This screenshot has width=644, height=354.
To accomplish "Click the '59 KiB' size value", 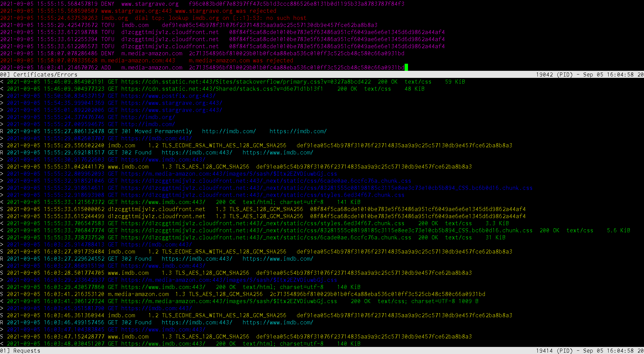I will point(455,82).
